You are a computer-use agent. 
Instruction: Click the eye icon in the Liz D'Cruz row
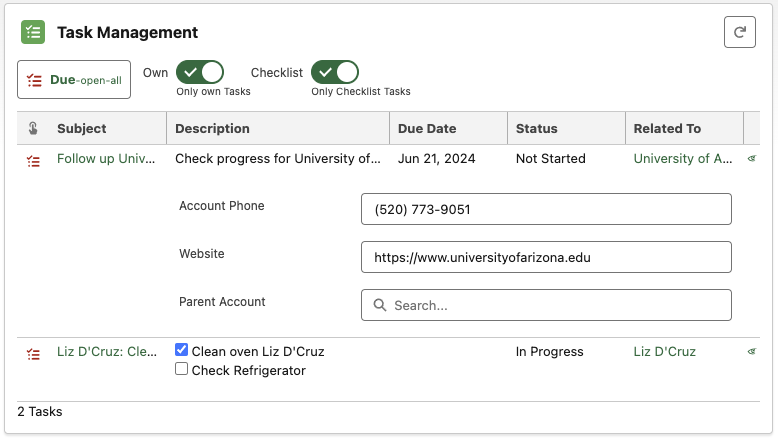(x=752, y=351)
